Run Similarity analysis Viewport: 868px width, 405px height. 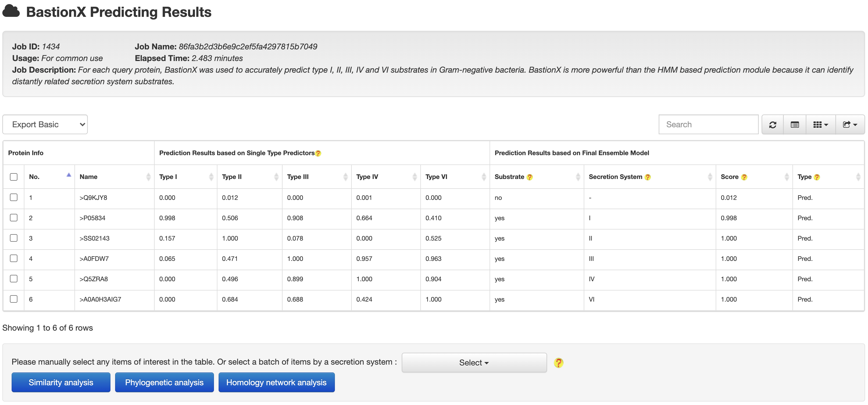point(61,382)
